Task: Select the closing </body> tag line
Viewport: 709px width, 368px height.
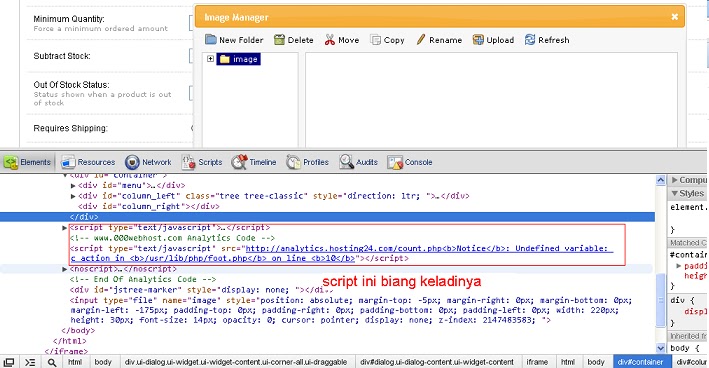Action: pyautogui.click(x=78, y=330)
